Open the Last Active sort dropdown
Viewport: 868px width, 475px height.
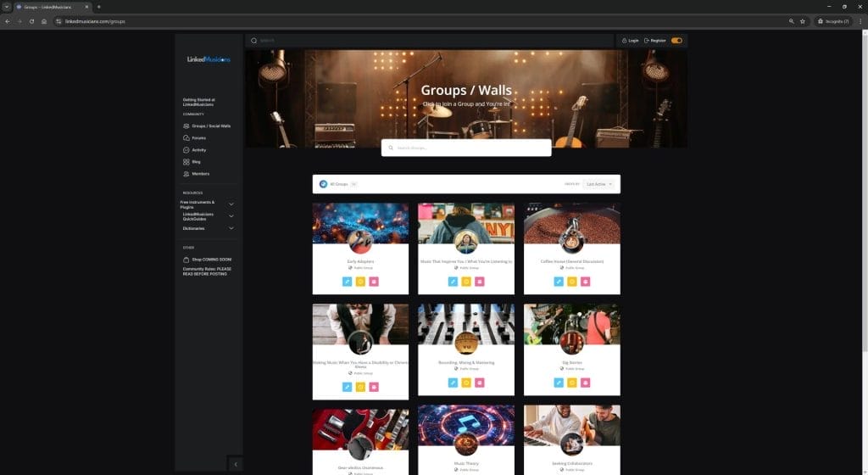(x=598, y=183)
